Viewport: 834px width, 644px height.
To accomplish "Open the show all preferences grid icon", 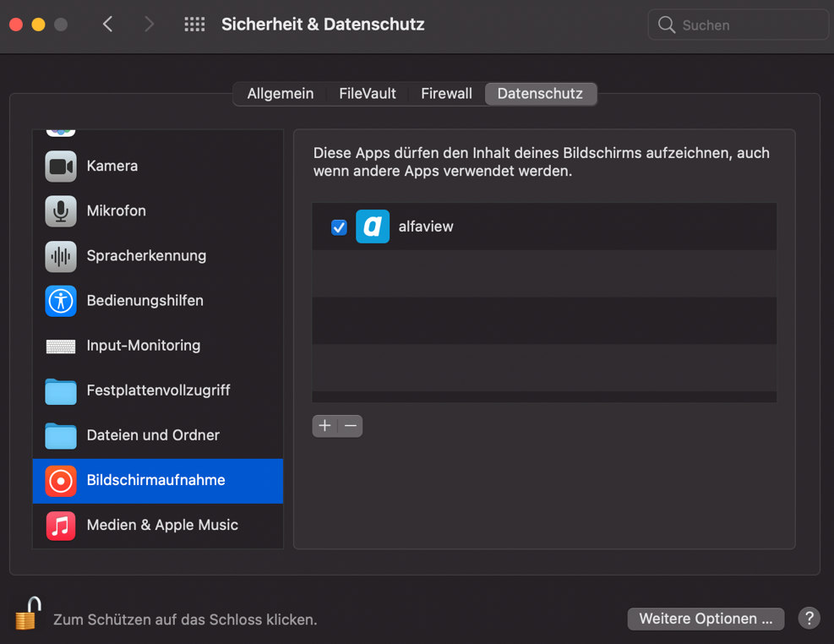I will 194,25.
